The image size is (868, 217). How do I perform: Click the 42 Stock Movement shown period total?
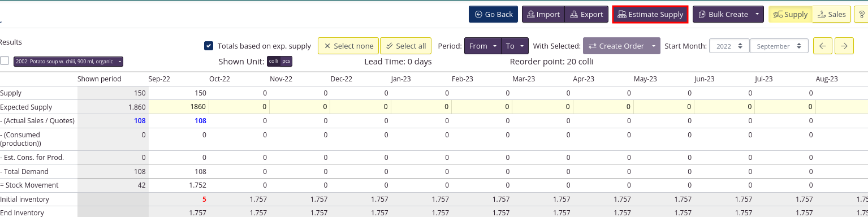coord(141,185)
